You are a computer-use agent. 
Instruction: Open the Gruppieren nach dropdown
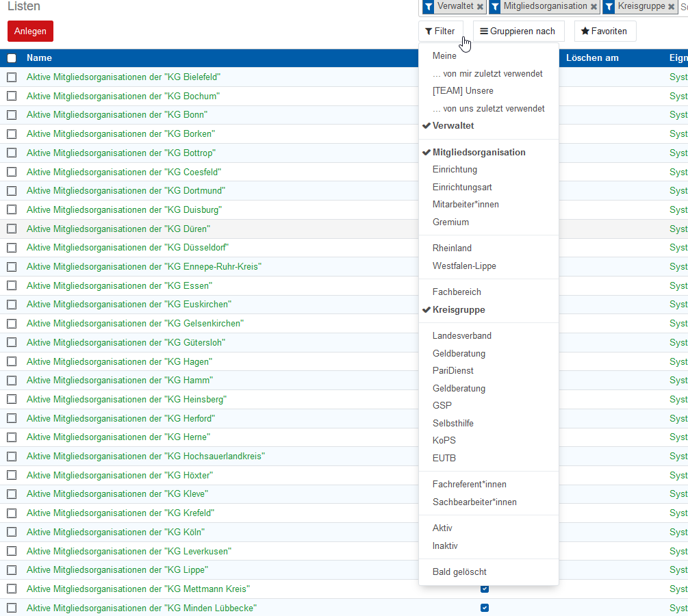pyautogui.click(x=518, y=31)
